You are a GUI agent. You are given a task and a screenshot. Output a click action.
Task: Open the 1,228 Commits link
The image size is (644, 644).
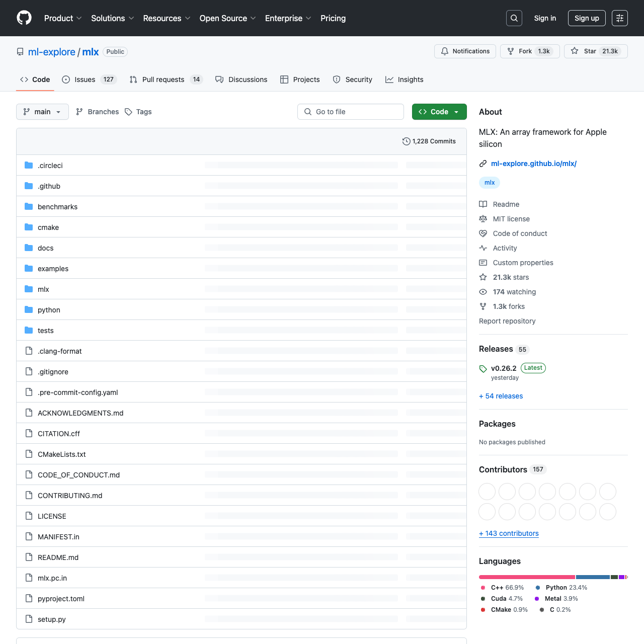coord(429,141)
